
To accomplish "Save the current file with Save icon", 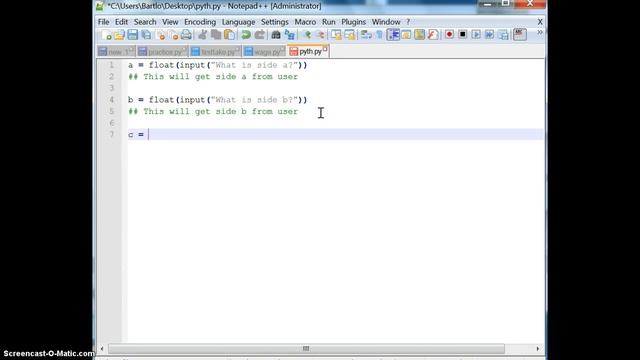I will [x=133, y=35].
